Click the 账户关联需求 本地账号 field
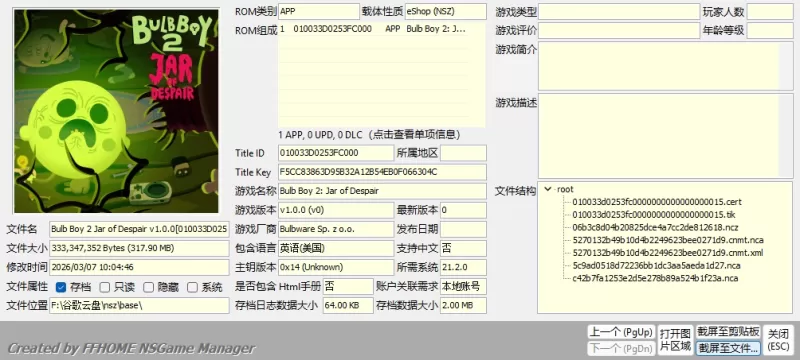This screenshot has height=360, width=800. [x=463, y=286]
